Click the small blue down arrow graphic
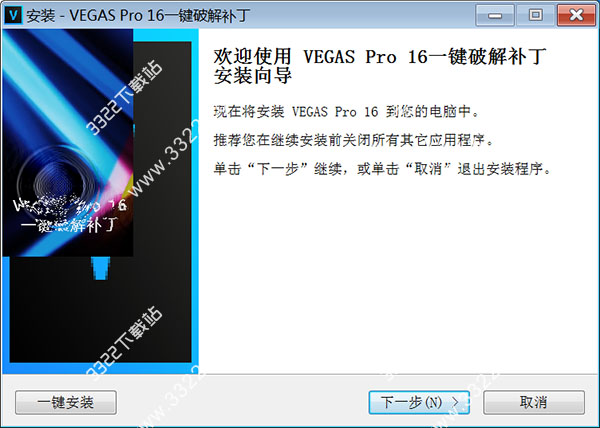 click(101, 268)
